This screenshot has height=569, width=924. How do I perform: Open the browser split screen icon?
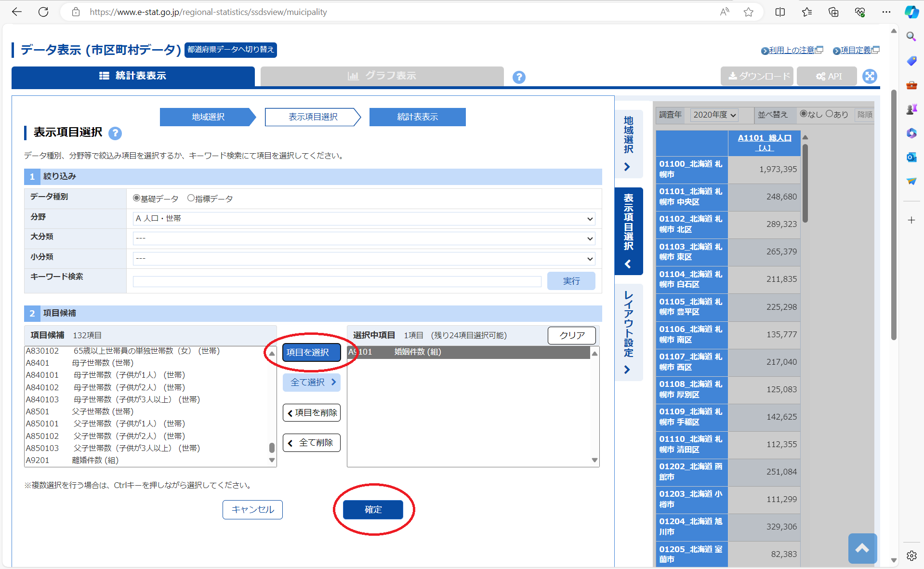(x=780, y=12)
